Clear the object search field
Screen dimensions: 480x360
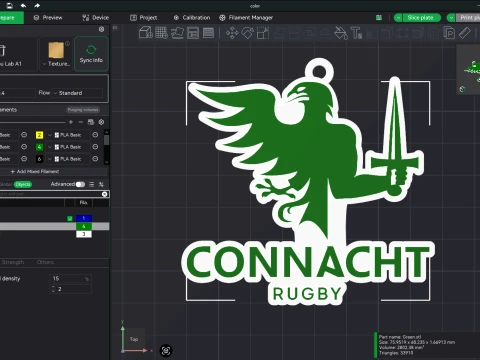point(104,194)
